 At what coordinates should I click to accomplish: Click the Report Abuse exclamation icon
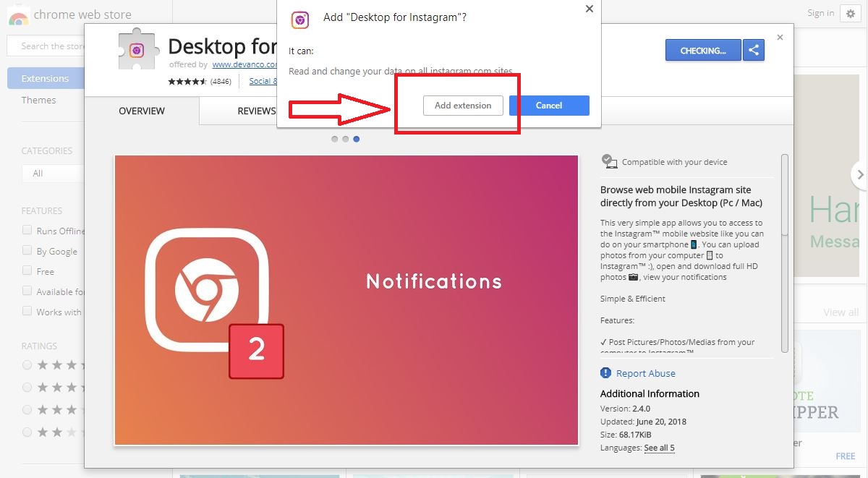pos(606,373)
